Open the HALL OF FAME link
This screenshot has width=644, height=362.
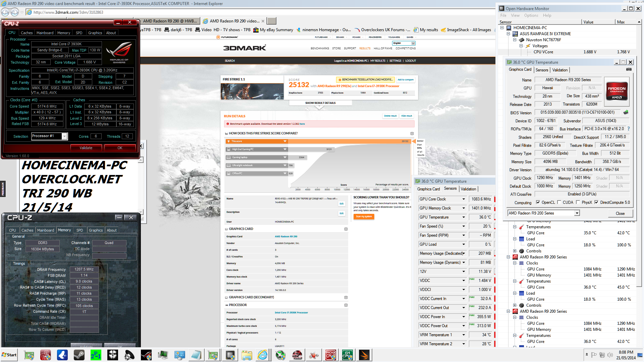point(383,48)
